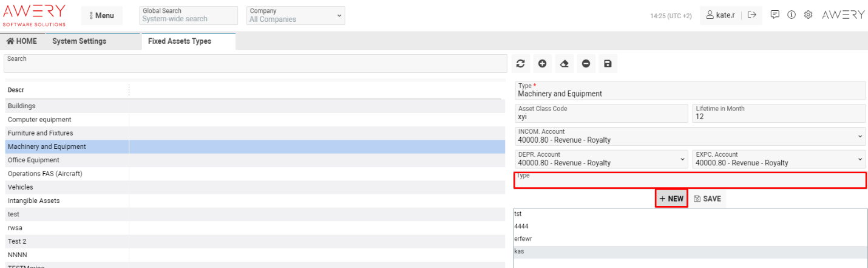The height and width of the screenshot is (268, 868).
Task: Open the info circle icon
Action: coord(792,15)
